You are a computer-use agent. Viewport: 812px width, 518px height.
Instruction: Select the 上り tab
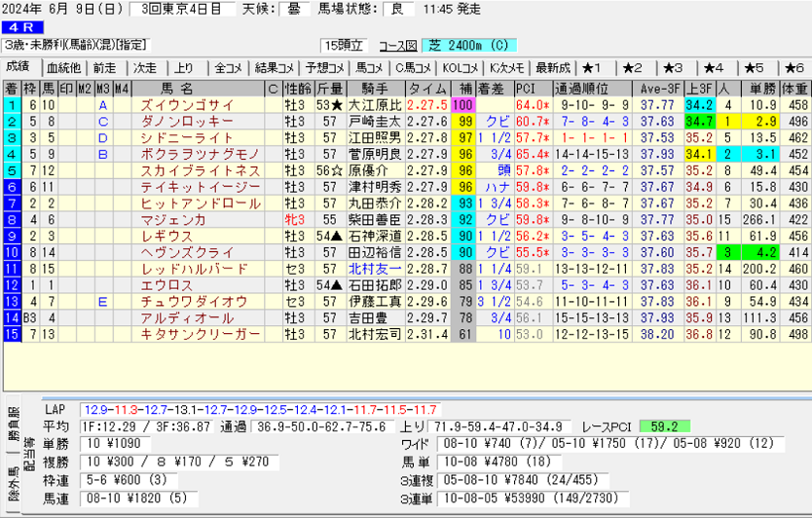[x=184, y=67]
